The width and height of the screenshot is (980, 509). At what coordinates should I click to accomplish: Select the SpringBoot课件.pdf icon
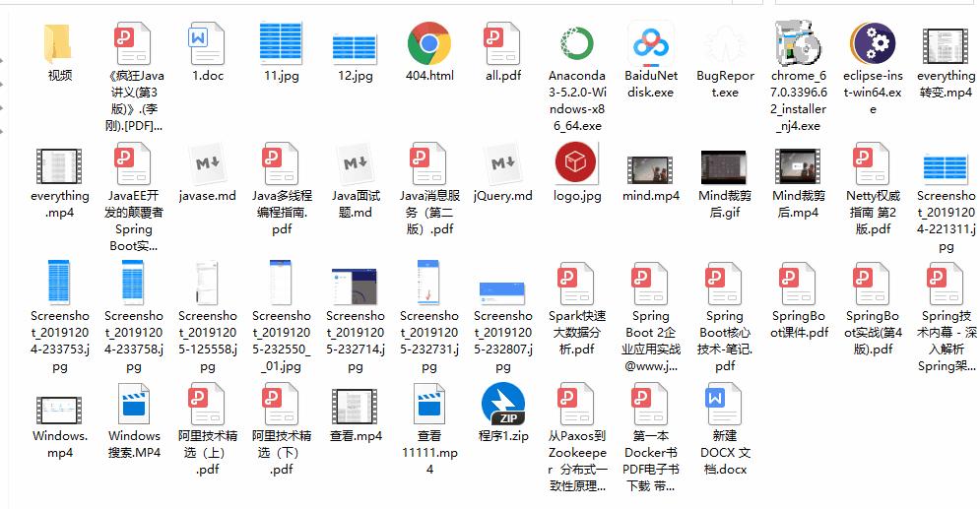(798, 285)
